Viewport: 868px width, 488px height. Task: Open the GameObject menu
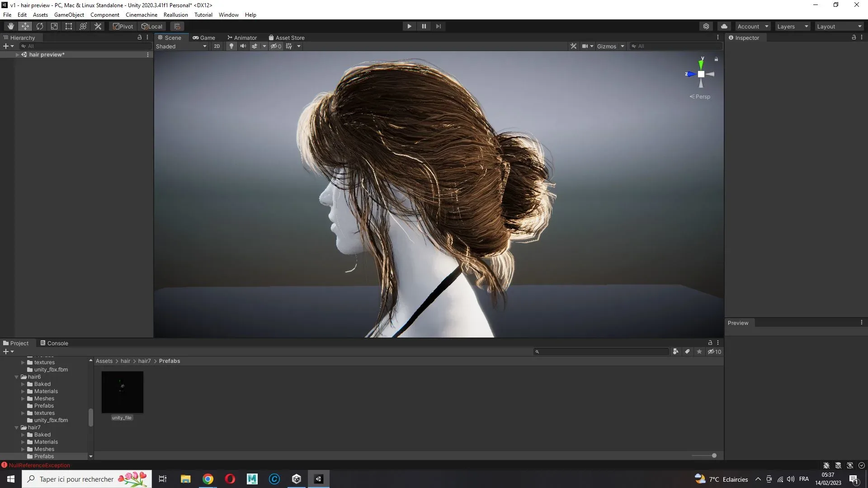click(69, 14)
